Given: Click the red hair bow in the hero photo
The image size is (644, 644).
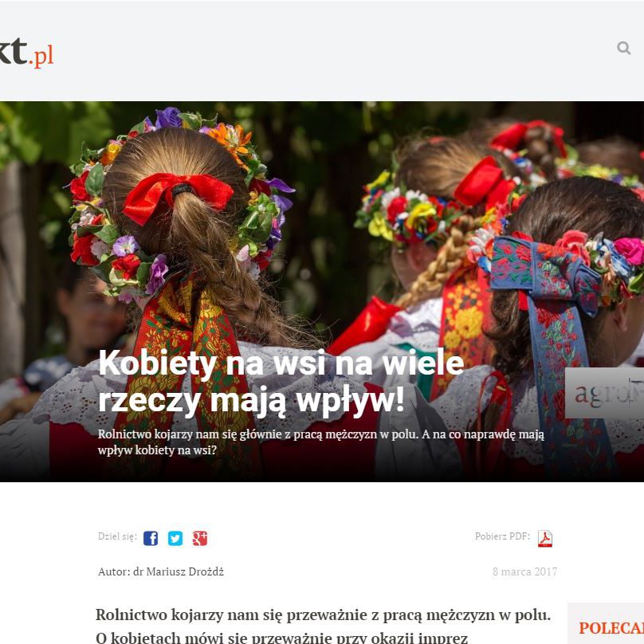Looking at the screenshot, I should click(178, 196).
